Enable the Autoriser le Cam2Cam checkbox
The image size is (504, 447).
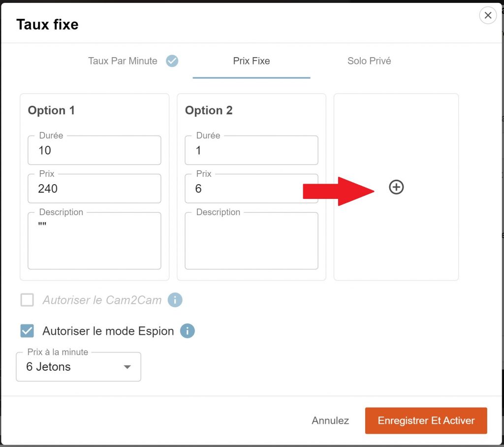point(27,300)
